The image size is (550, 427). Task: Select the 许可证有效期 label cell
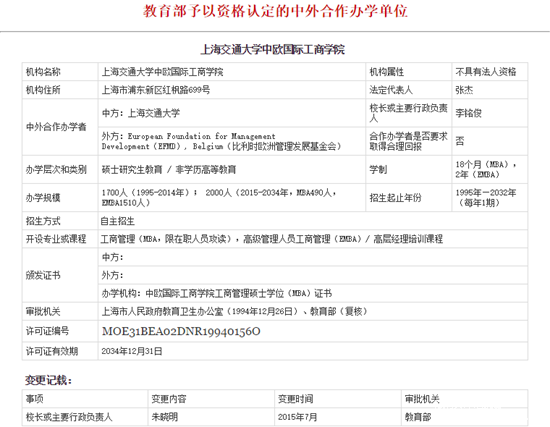tap(60, 351)
